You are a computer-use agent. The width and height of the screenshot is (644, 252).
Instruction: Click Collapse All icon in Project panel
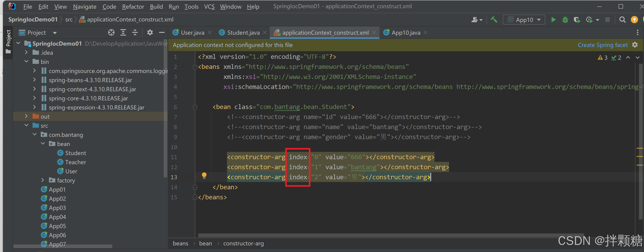135,33
